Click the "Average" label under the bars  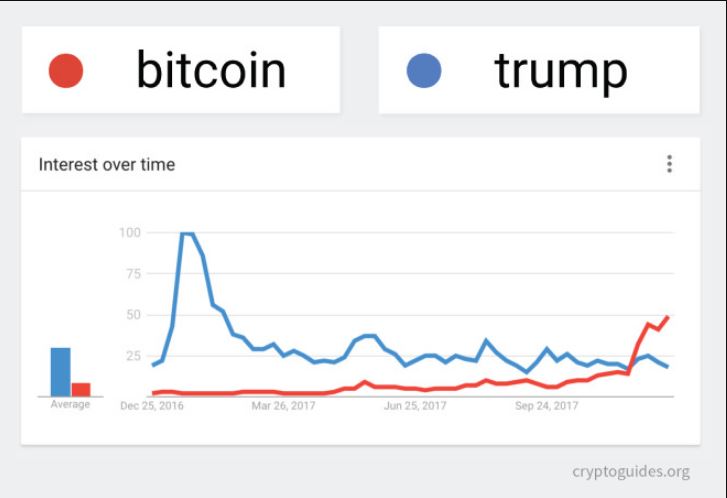coord(70,405)
